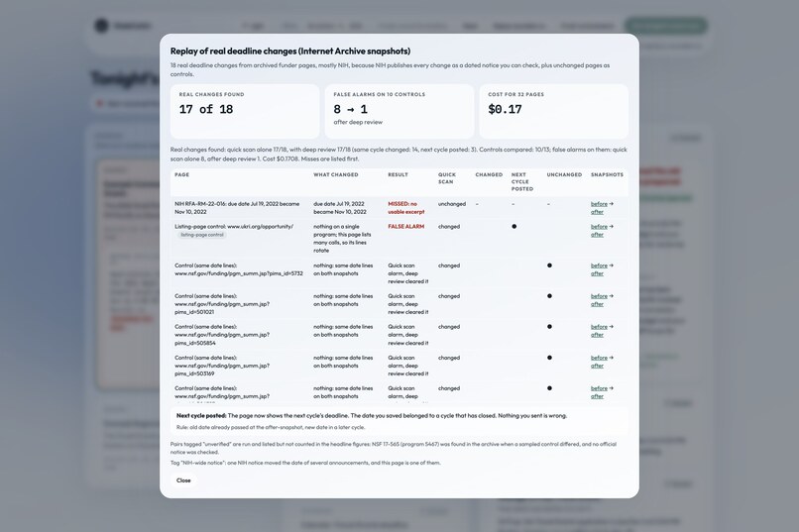Open the after snapshot for the ukri.org listing-page control

pyautogui.click(x=597, y=235)
